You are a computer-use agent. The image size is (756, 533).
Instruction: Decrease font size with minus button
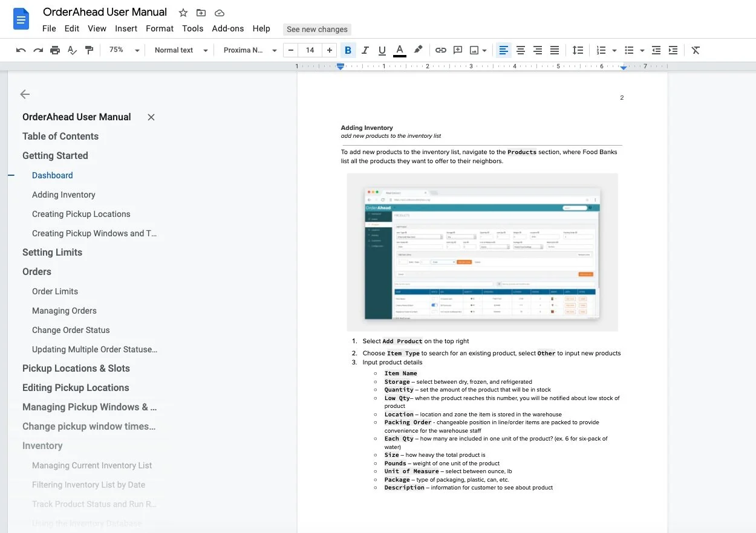291,50
